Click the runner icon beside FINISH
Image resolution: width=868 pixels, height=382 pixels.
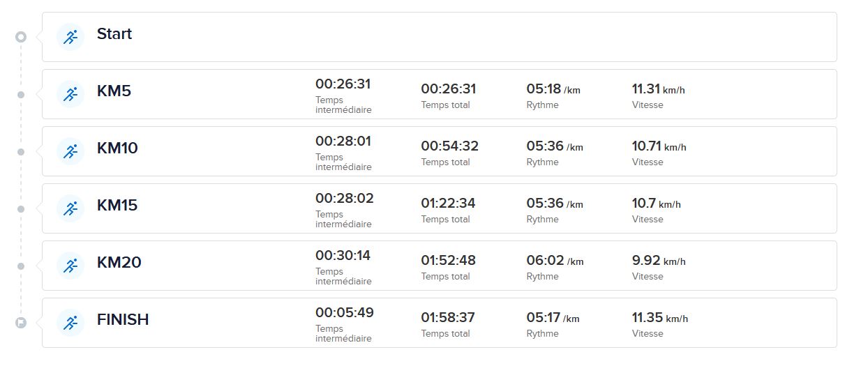click(x=70, y=323)
